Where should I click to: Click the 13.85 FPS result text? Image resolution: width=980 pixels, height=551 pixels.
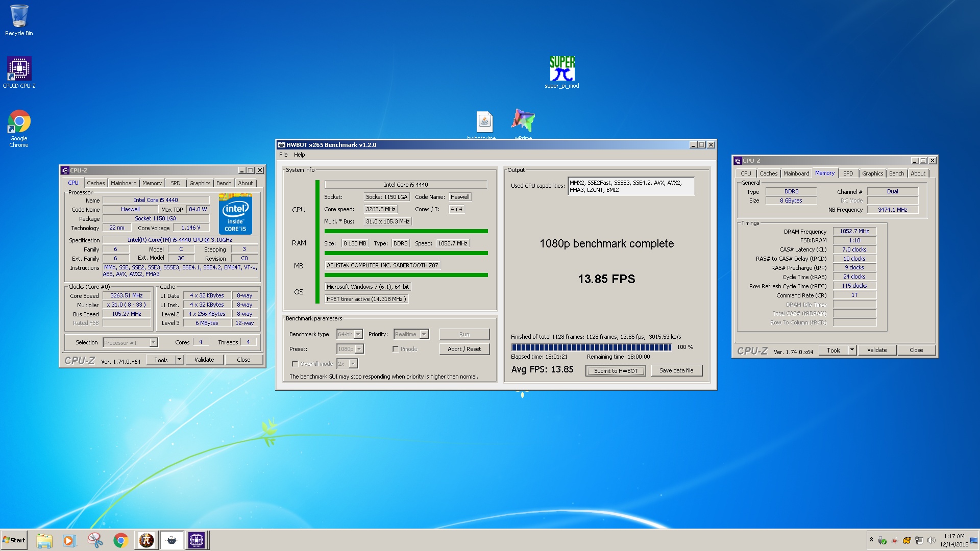pyautogui.click(x=606, y=279)
